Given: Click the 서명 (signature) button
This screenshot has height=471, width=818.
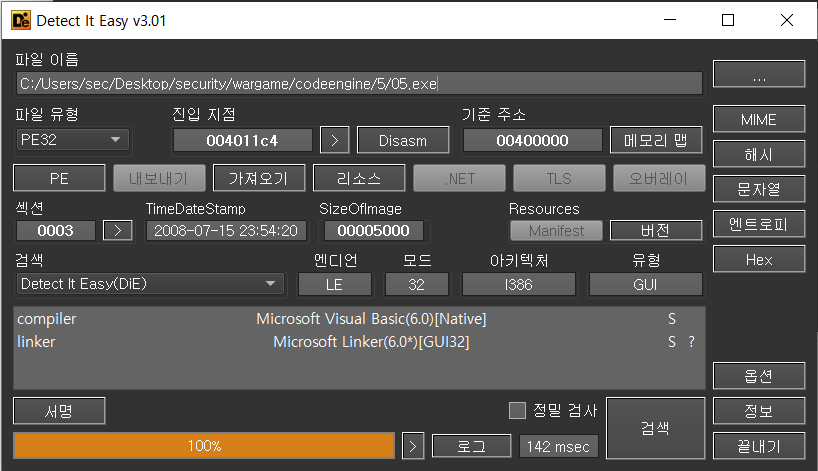Looking at the screenshot, I should pyautogui.click(x=59, y=411).
